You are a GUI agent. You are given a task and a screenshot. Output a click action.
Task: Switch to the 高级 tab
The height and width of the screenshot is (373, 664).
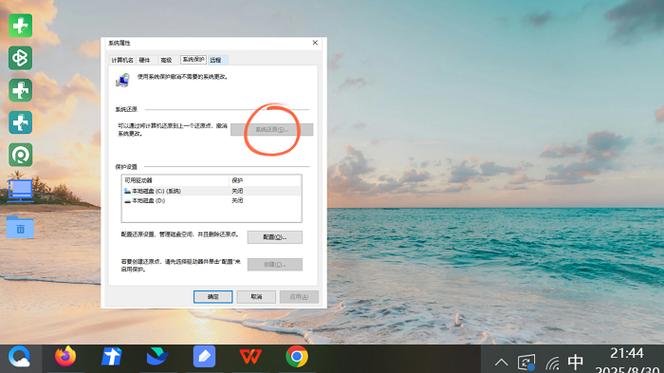(166, 60)
